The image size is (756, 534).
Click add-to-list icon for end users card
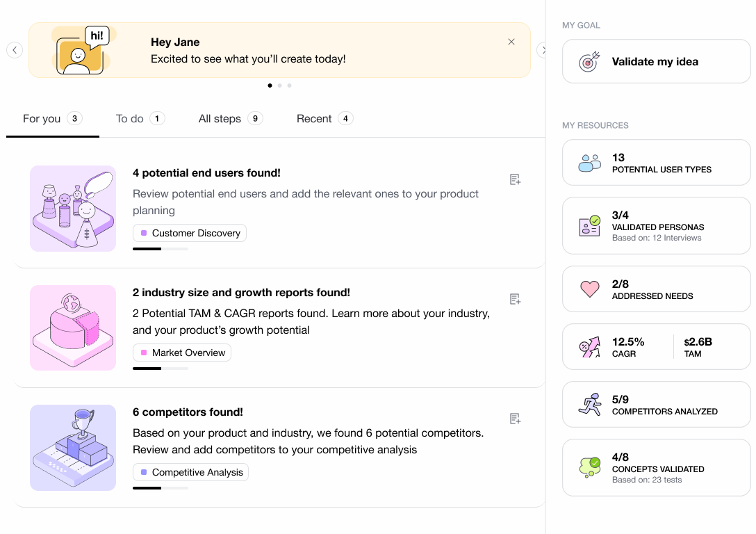tap(515, 179)
